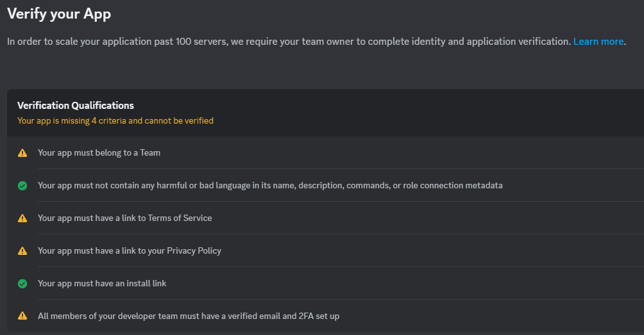644x335 pixels.
Task: Click the 'must have an install link' requirement text
Action: click(x=102, y=284)
